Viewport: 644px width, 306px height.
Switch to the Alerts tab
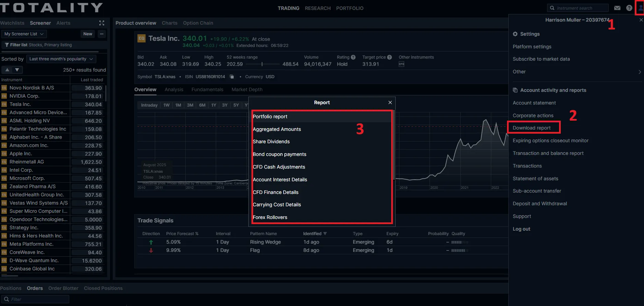[63, 23]
